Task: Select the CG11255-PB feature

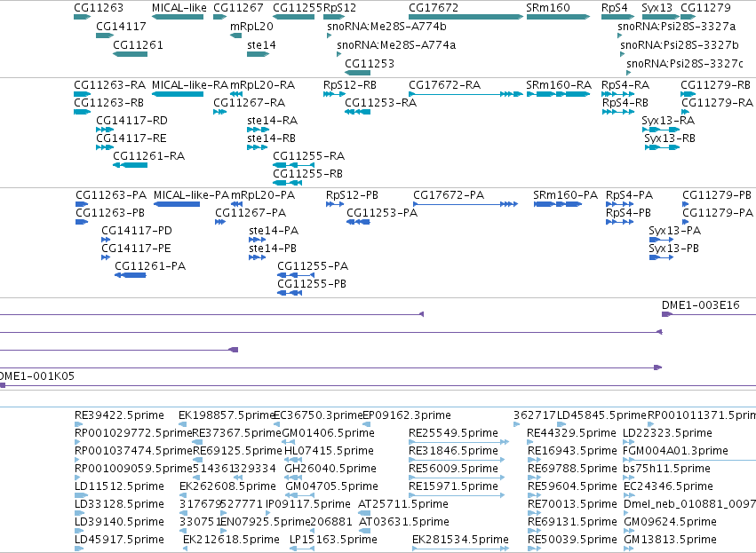Action: coord(290,293)
